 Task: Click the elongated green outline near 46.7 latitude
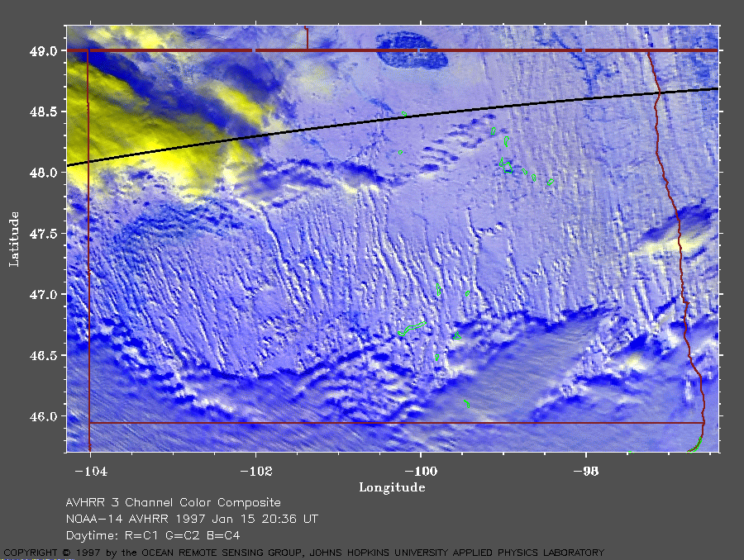point(412,329)
